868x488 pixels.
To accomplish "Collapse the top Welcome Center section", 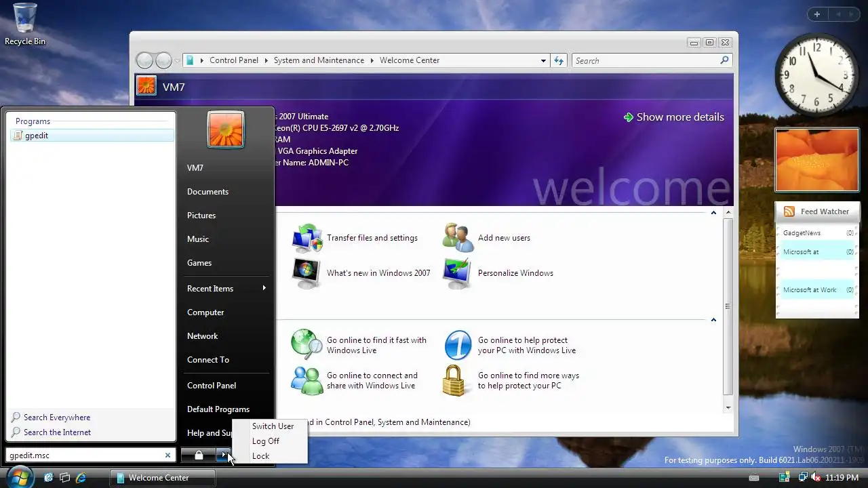I will [713, 213].
